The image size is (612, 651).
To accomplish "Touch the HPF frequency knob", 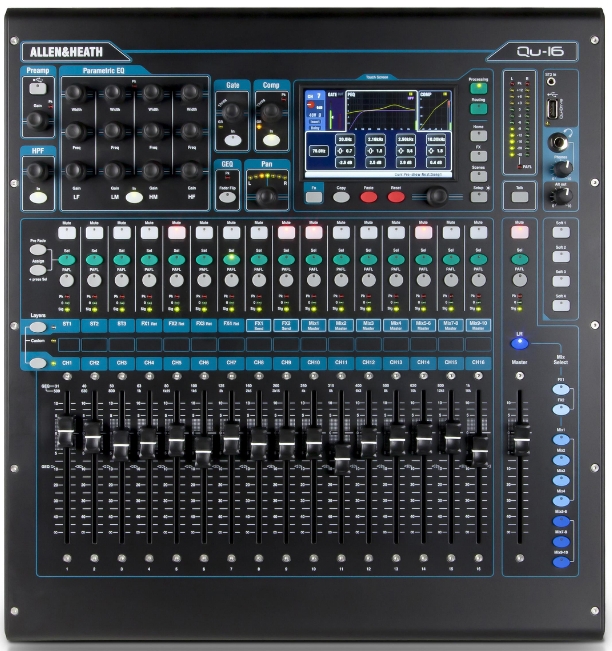I will [37, 171].
